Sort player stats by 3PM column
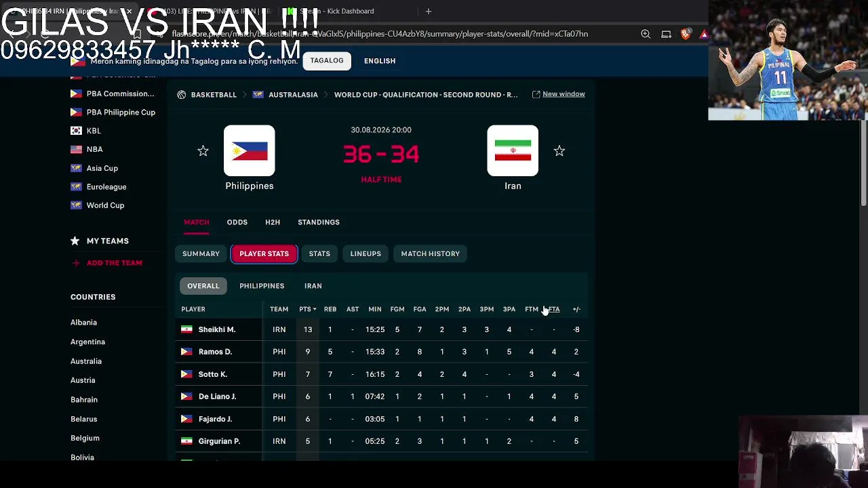The width and height of the screenshot is (868, 488). [487, 309]
